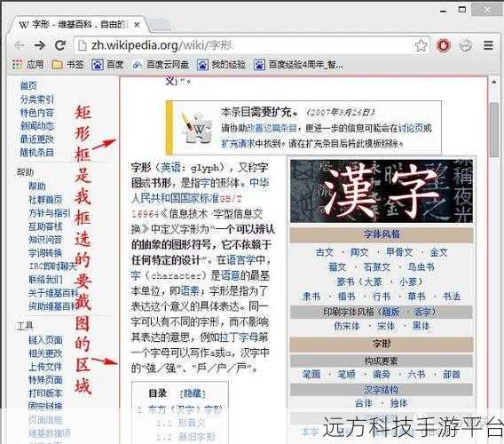Open the 书签 bookmarks folder
This screenshot has height=444, width=504.
(x=67, y=65)
